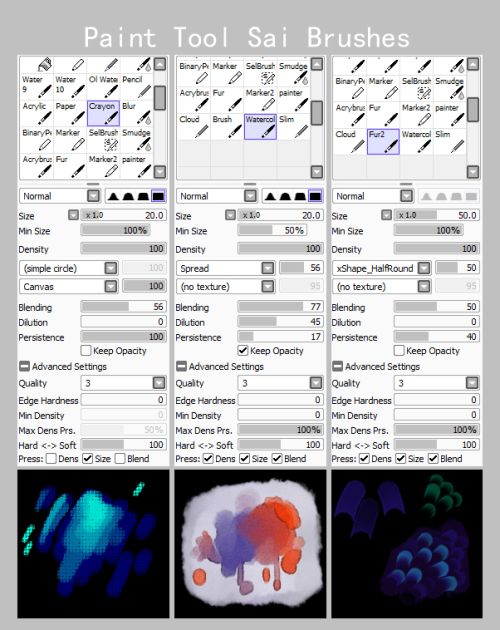Screen dimensions: 500x630
Task: Click scroll-down arrow of left brush list
Action: click(160, 172)
